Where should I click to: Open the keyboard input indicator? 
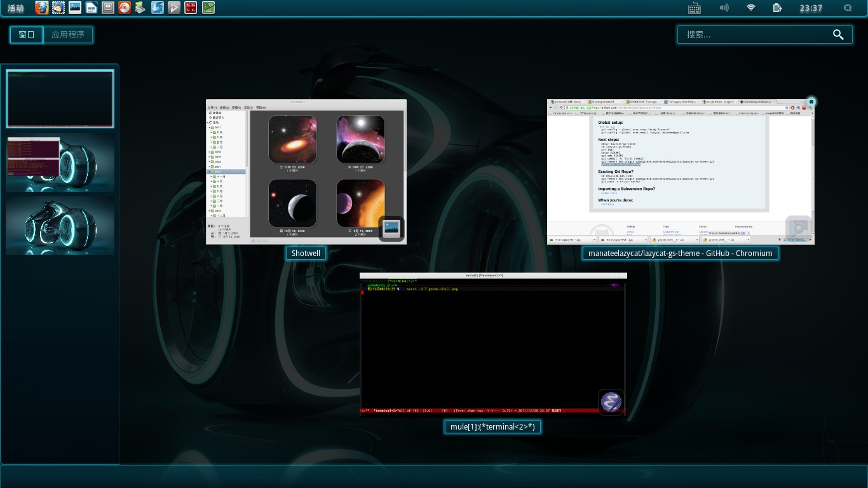tap(695, 8)
